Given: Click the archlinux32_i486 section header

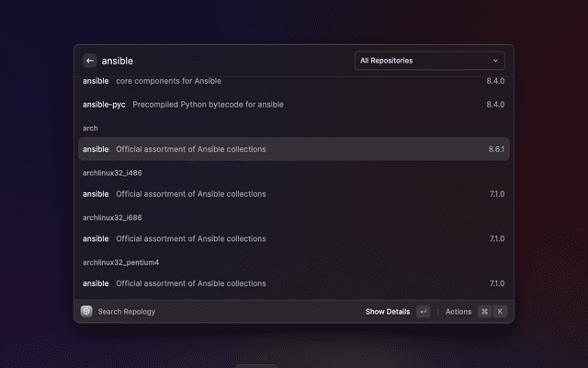Looking at the screenshot, I should click(x=112, y=173).
